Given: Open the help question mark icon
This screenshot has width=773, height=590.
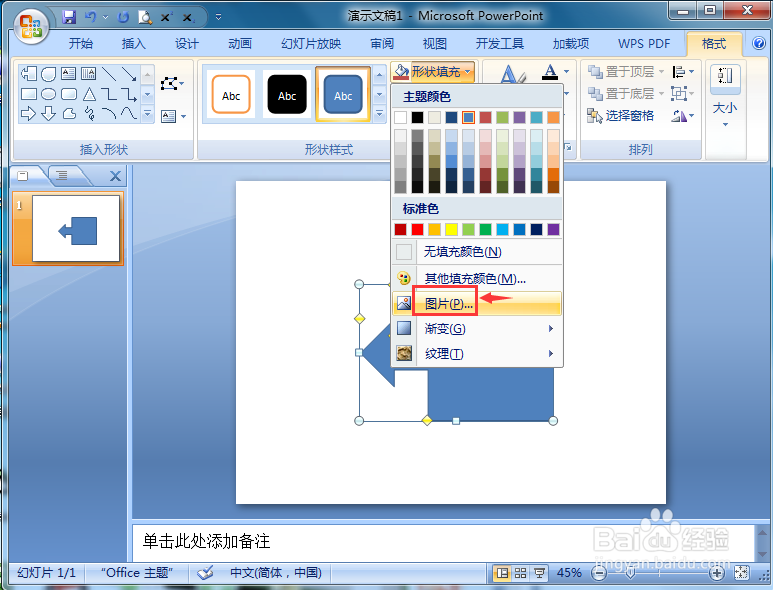Looking at the screenshot, I should pyautogui.click(x=758, y=43).
